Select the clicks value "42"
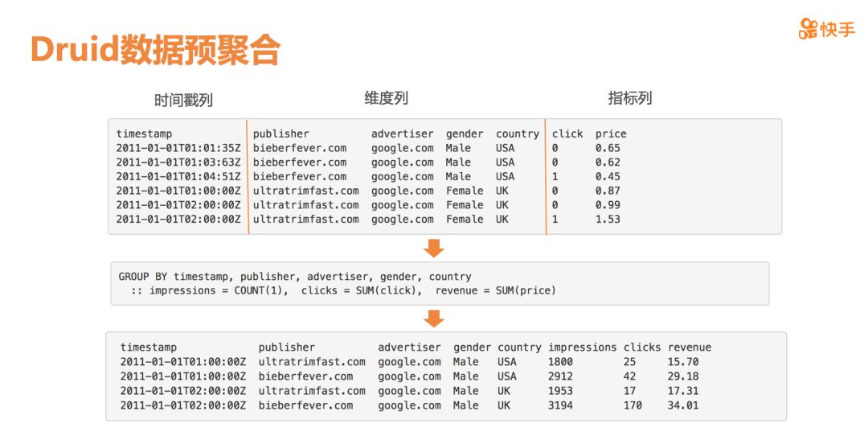Viewport: 868px width, 444px height. click(630, 376)
